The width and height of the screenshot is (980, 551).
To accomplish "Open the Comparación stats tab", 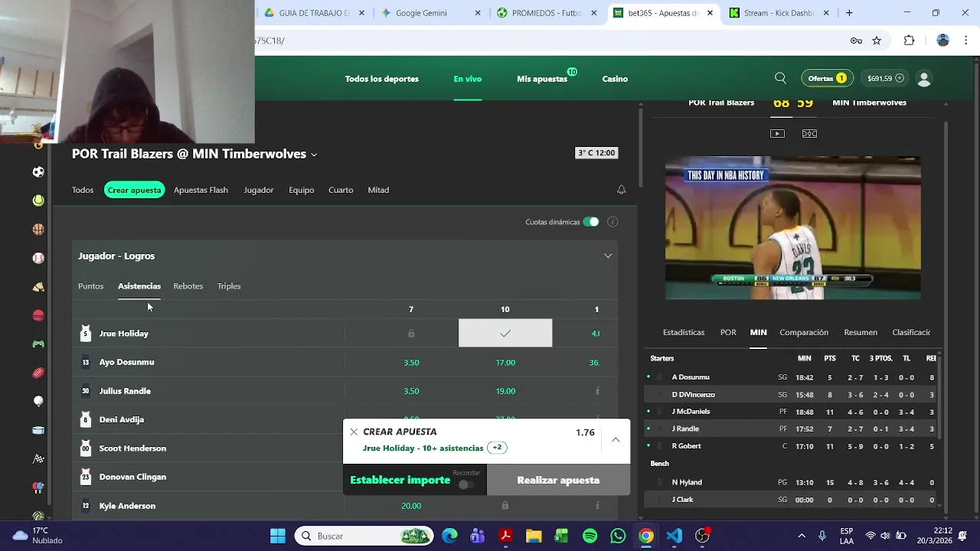I will click(x=804, y=332).
